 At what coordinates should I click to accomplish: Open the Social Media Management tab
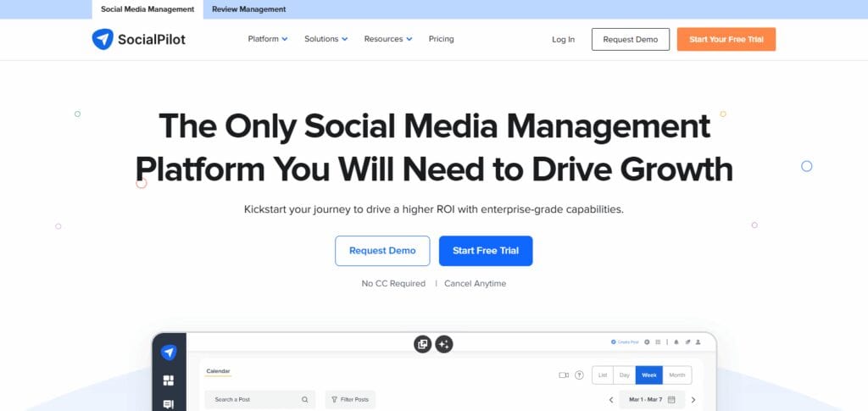pyautogui.click(x=147, y=9)
